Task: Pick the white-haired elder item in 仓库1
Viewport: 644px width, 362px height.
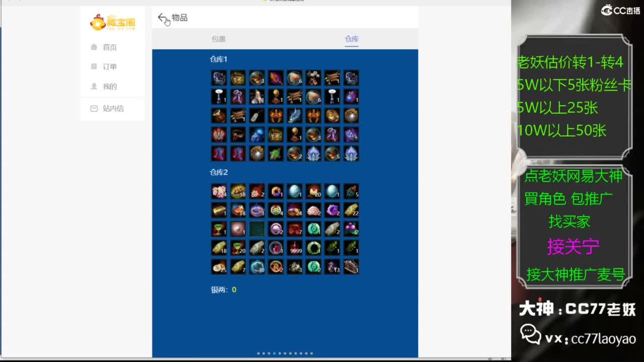Action: tap(257, 97)
